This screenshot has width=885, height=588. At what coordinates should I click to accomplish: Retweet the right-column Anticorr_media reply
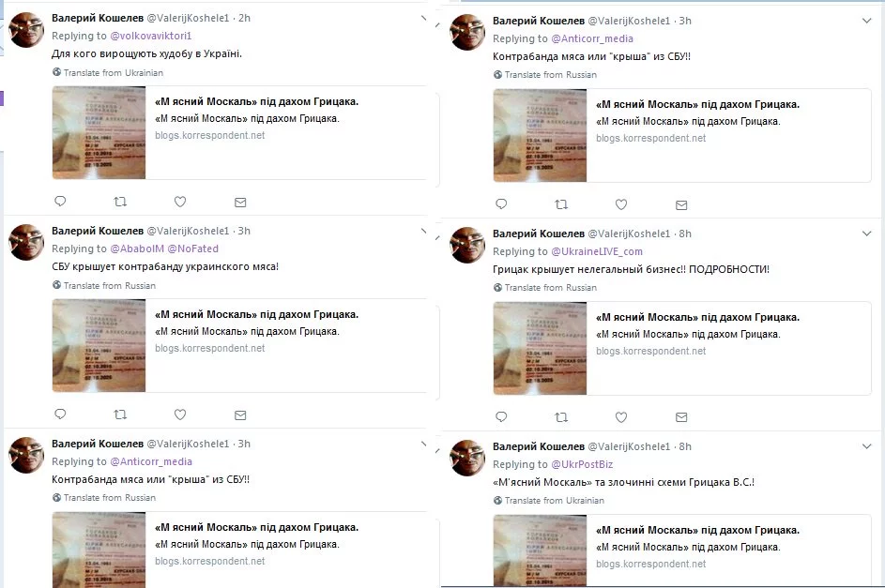(561, 204)
